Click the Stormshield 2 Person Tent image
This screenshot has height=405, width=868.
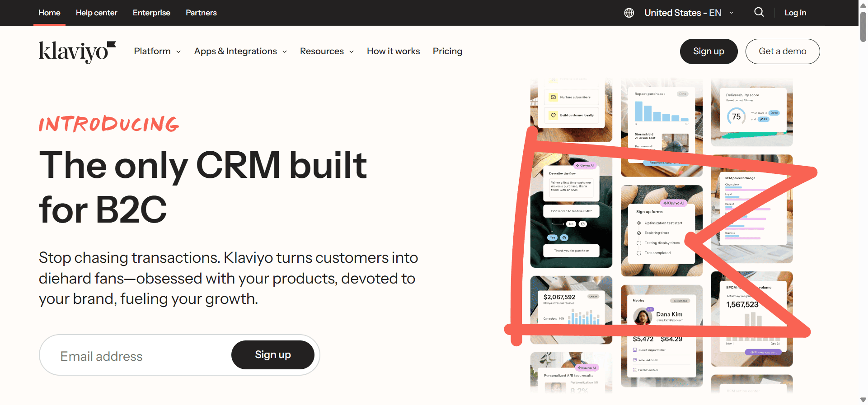tap(676, 143)
